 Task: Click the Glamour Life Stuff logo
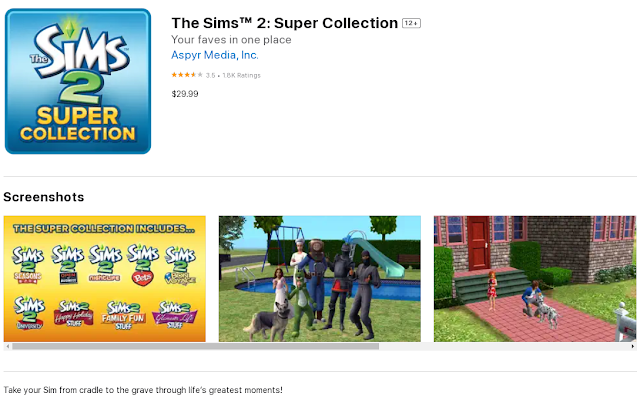tap(174, 314)
